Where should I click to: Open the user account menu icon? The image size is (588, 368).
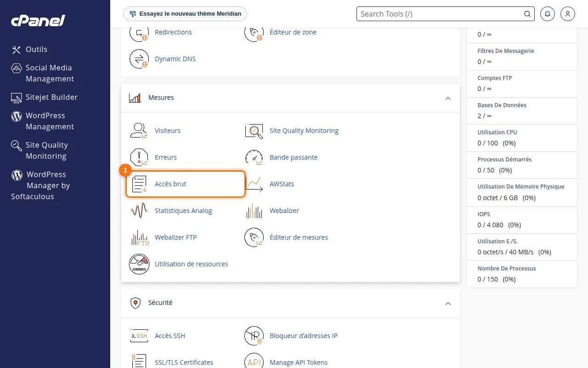[568, 14]
